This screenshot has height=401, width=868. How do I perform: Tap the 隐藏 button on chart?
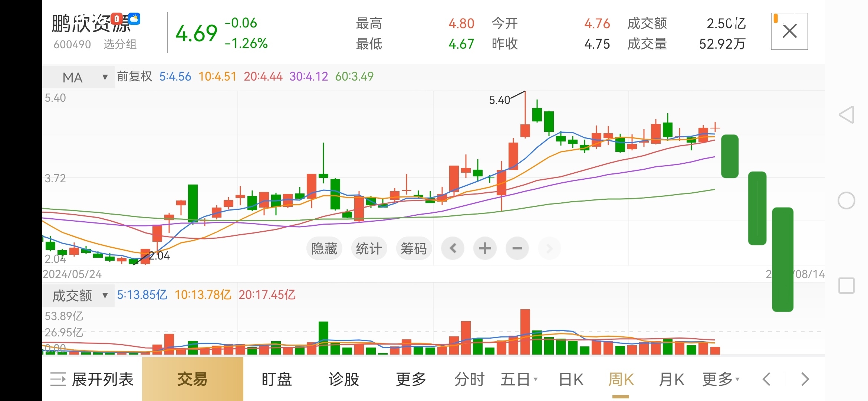point(324,248)
